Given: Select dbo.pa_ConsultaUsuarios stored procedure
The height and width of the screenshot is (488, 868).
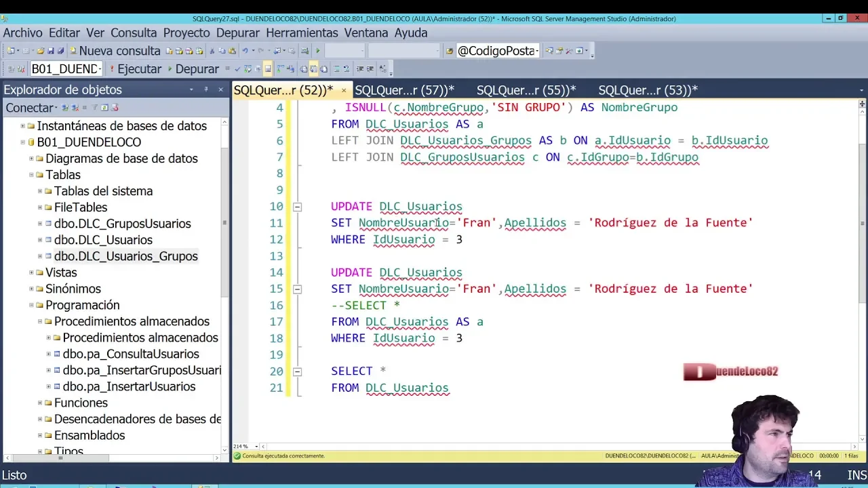Looking at the screenshot, I should (x=131, y=354).
